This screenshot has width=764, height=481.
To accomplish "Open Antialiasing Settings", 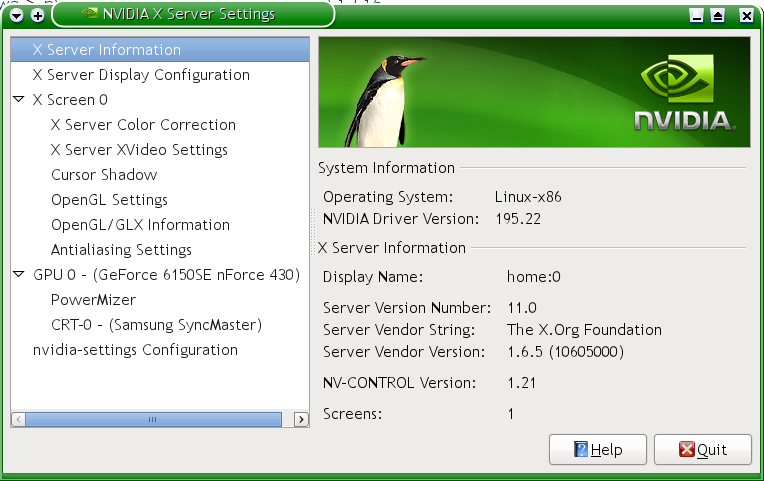I will 121,250.
